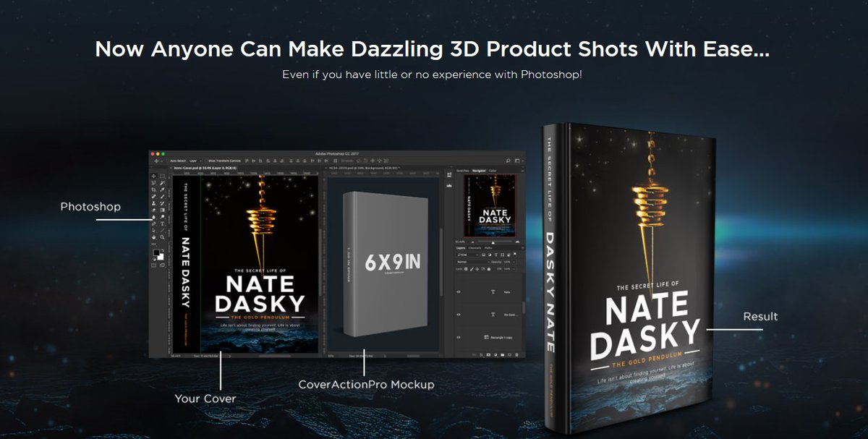Screen dimensions: 868x439
Task: Click the Navigator book cover thumbnail
Action: pyautogui.click(x=490, y=205)
